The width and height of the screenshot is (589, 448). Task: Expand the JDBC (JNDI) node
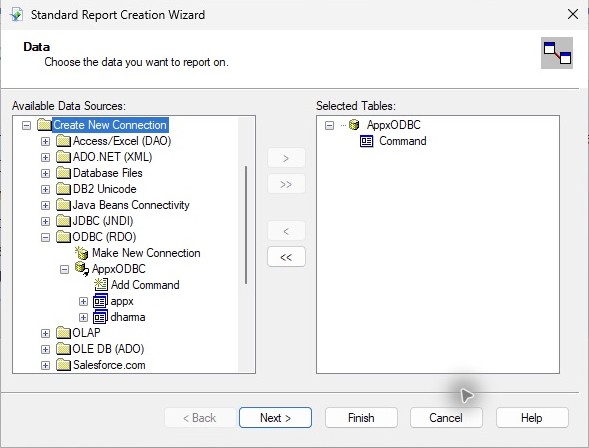tap(45, 221)
